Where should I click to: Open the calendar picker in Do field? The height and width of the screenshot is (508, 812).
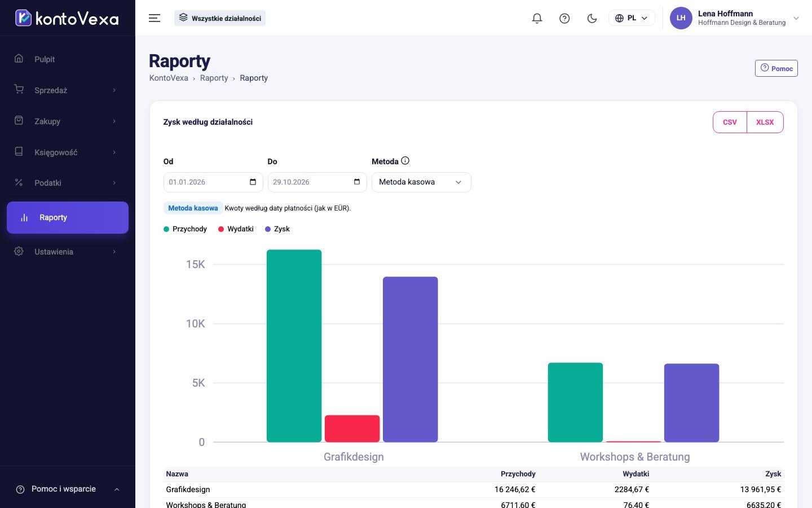(x=357, y=182)
